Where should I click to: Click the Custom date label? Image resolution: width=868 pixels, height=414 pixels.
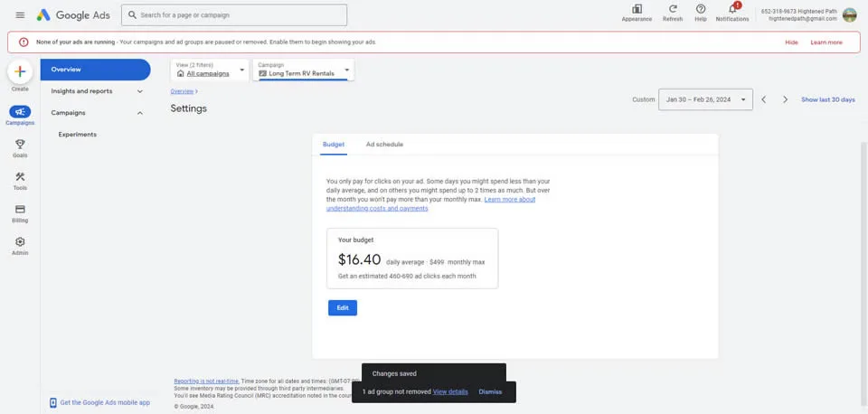[643, 99]
